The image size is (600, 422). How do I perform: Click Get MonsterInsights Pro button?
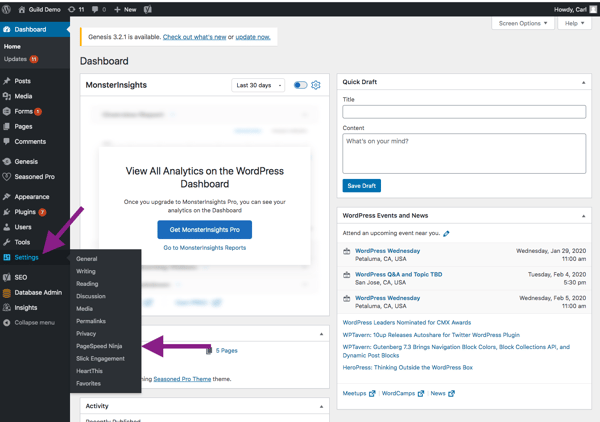click(x=205, y=230)
